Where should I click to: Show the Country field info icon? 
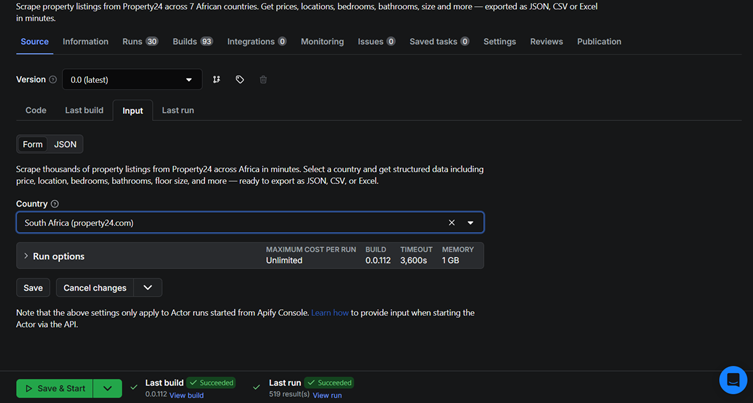pos(55,204)
